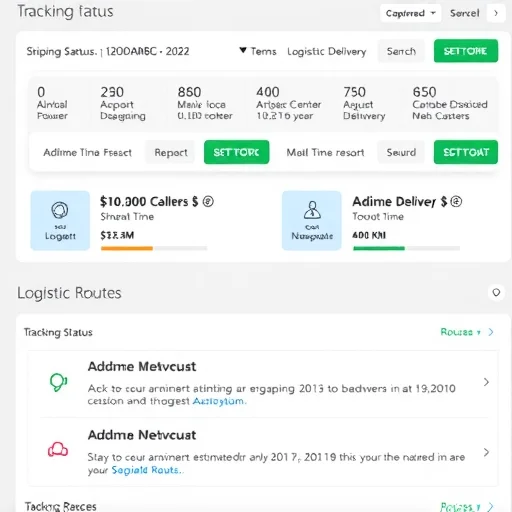Click the green headset icon beside Addme Metvcust
Viewport: 512px width, 512px height.
(x=58, y=382)
